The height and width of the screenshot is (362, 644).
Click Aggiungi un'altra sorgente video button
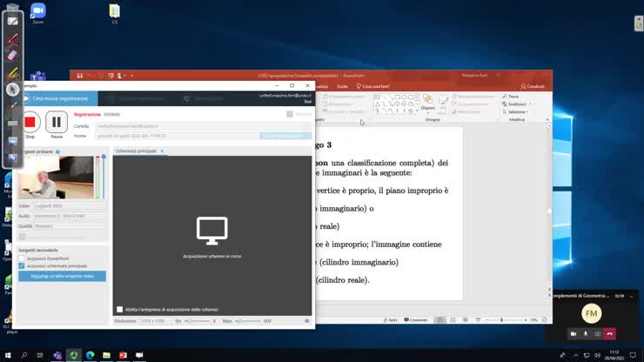coord(62,276)
